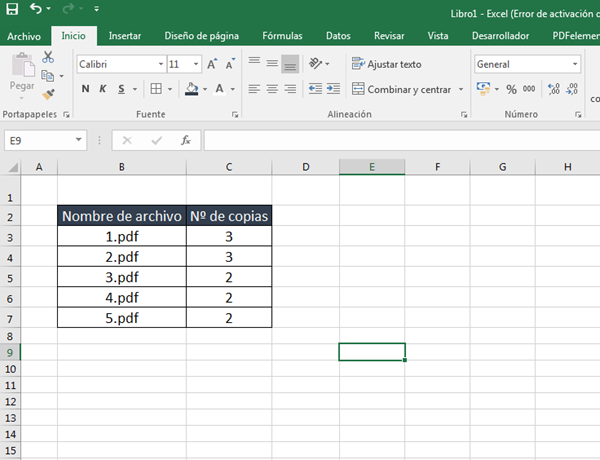Toggle Italic (K) formatting

[x=103, y=89]
